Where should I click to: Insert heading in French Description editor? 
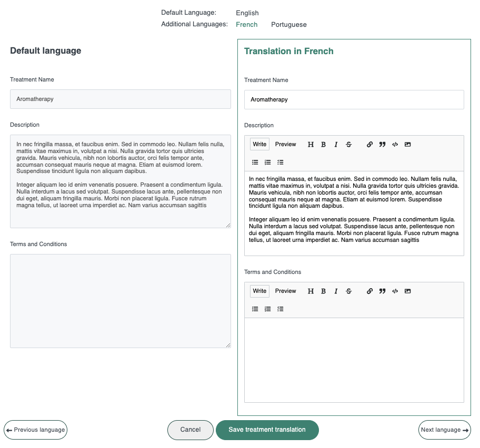pyautogui.click(x=311, y=145)
